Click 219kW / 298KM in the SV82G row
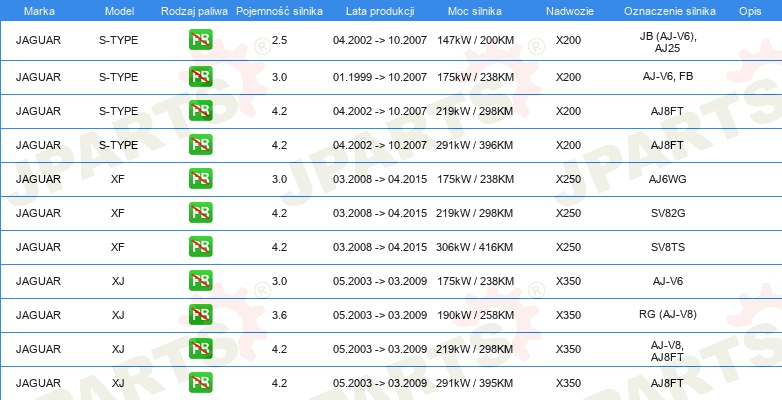 tap(475, 213)
